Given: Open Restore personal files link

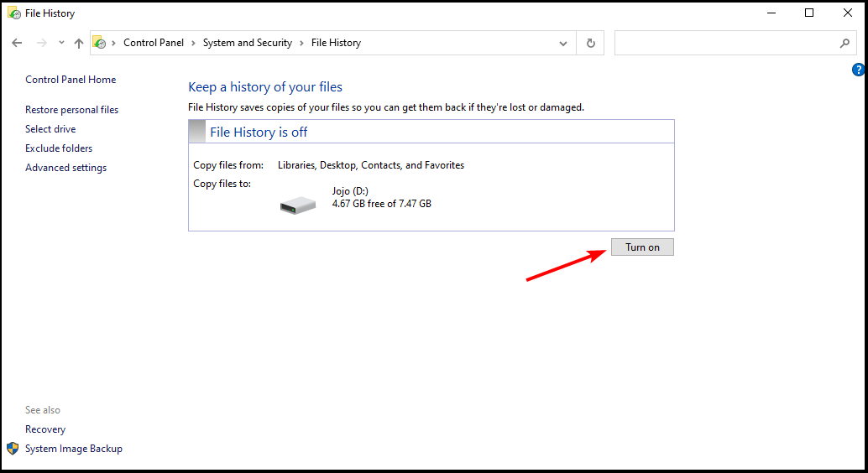Looking at the screenshot, I should [72, 110].
